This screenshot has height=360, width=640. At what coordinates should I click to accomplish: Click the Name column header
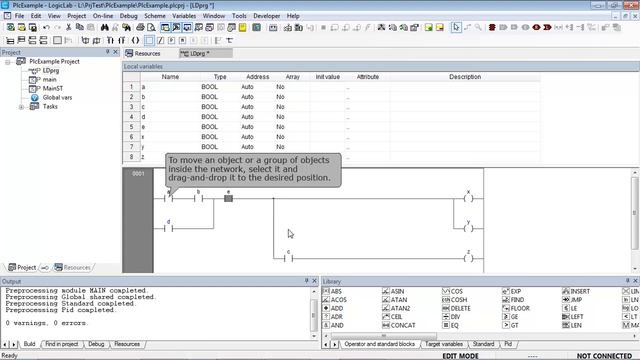(170, 77)
